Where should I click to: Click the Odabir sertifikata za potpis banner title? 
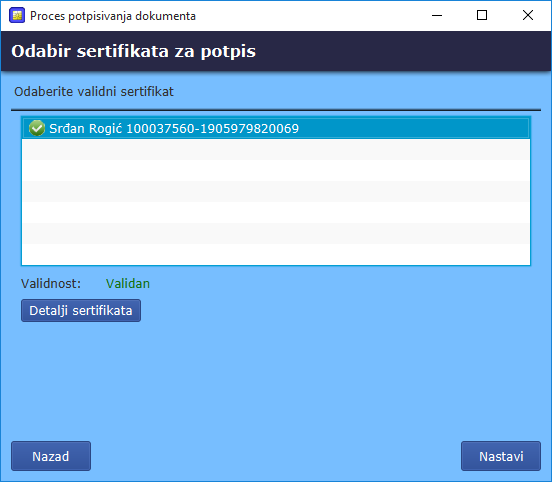pyautogui.click(x=133, y=51)
